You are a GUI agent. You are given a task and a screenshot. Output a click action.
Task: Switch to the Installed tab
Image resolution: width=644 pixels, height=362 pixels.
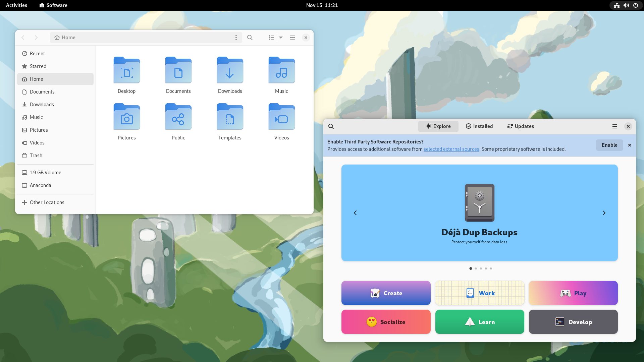click(x=479, y=126)
